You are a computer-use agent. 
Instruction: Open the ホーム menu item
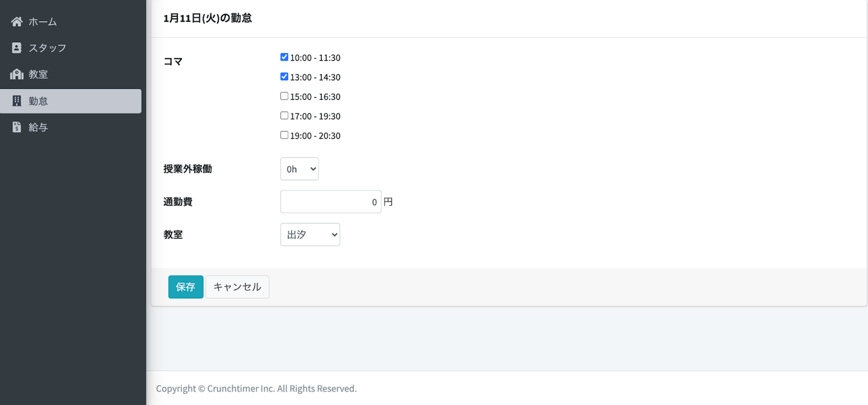43,22
